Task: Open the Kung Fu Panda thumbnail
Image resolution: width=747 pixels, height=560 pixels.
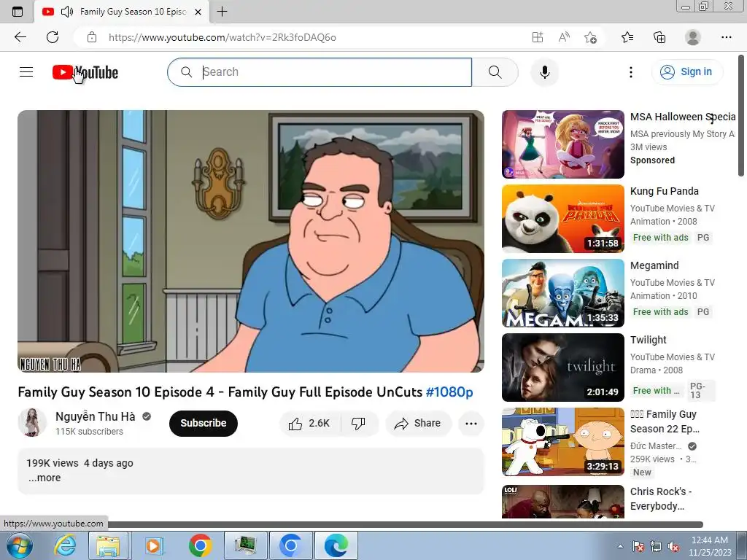Action: [562, 219]
